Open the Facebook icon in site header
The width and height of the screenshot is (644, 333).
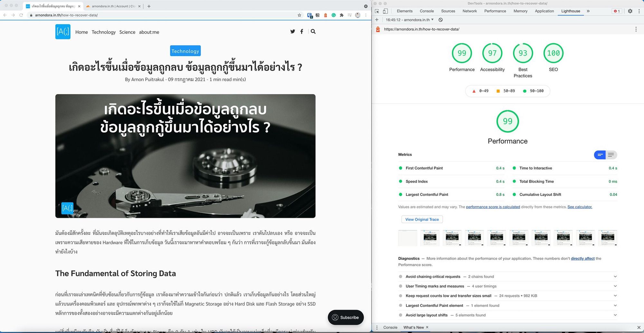(302, 32)
